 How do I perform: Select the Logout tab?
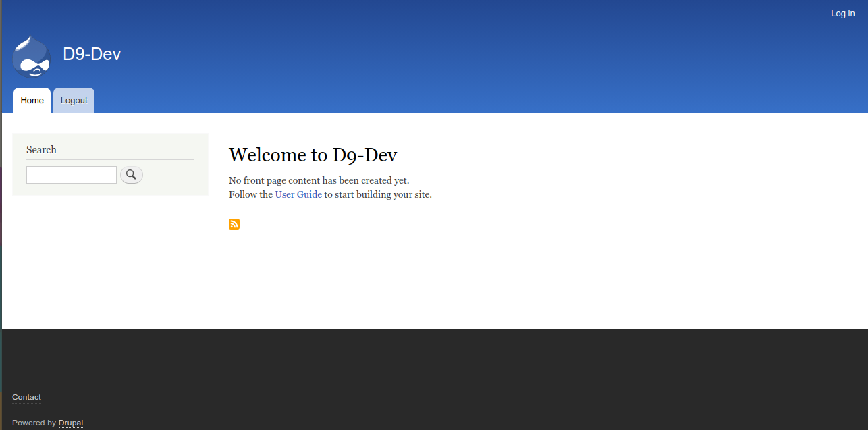click(74, 101)
